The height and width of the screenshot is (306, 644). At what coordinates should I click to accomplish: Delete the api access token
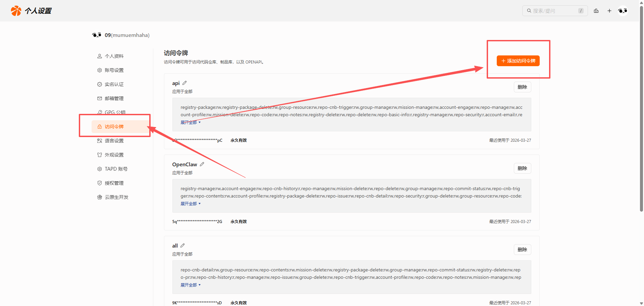(522, 87)
